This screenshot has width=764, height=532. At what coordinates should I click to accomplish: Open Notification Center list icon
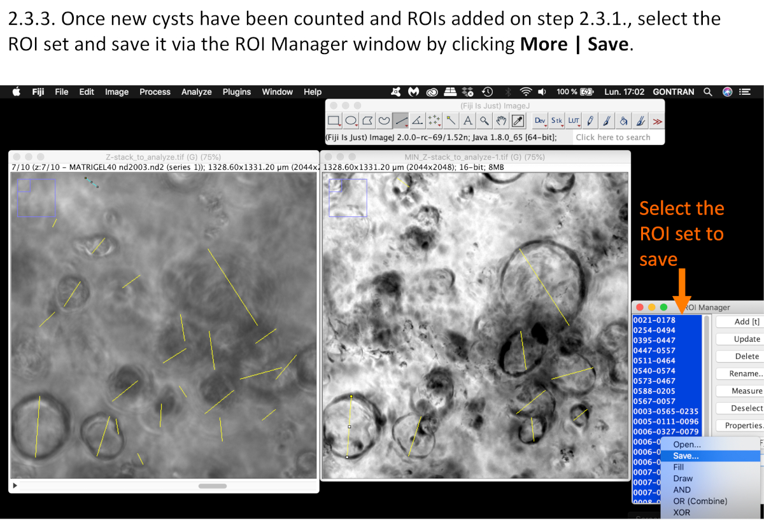click(x=745, y=92)
